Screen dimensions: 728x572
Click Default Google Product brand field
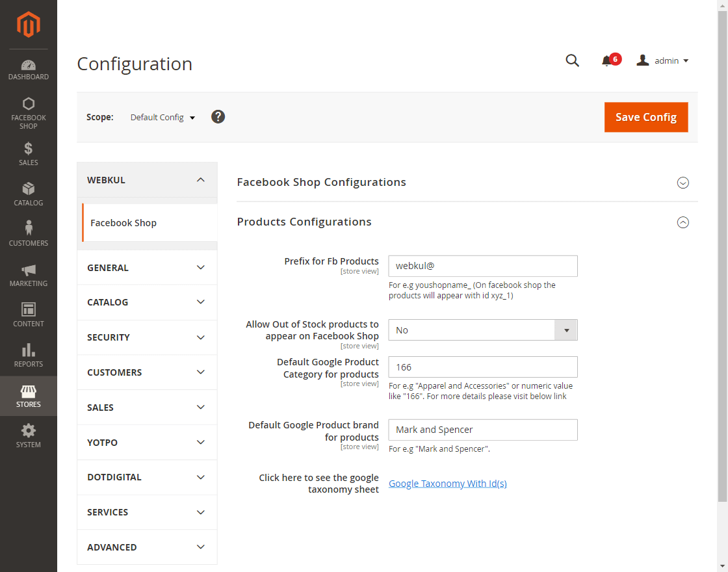[x=483, y=430]
